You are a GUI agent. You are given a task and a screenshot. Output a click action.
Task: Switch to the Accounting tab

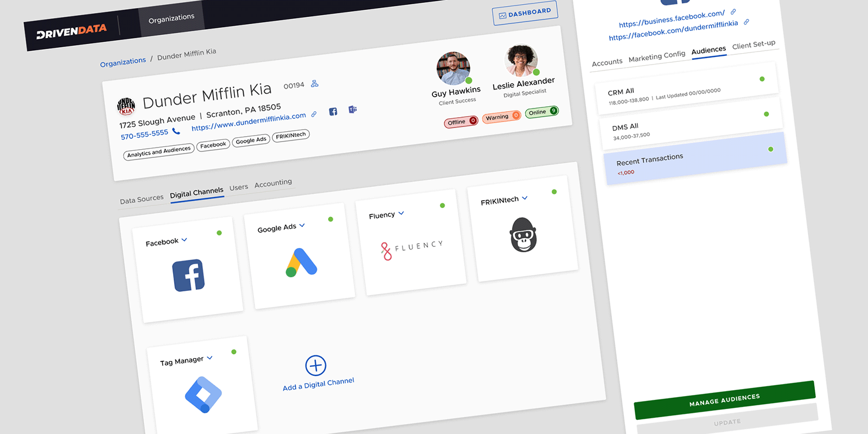tap(273, 183)
